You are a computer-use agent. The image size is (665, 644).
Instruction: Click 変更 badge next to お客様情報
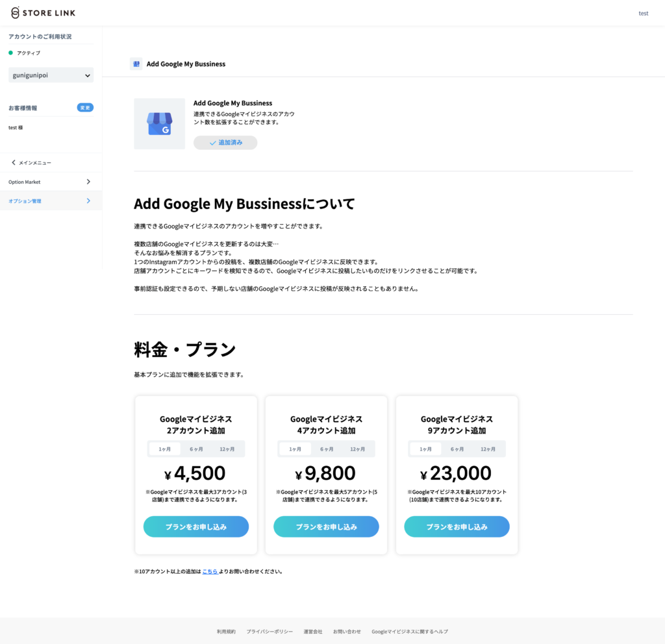click(x=85, y=108)
